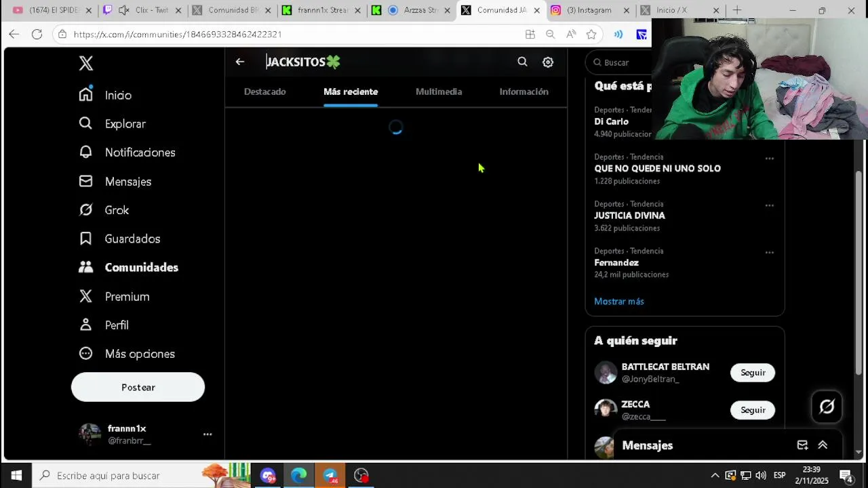Follow ZECCA
Image resolution: width=868 pixels, height=488 pixels.
(753, 410)
